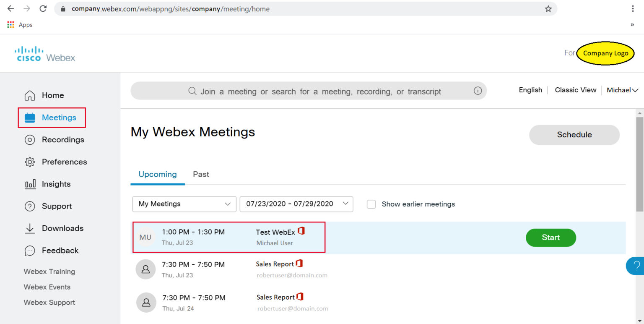The width and height of the screenshot is (644, 324).
Task: Click the browser forward arrow
Action: (27, 9)
